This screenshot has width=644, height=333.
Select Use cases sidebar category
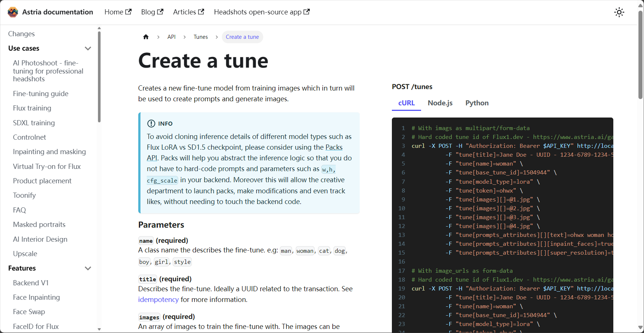pyautogui.click(x=24, y=48)
